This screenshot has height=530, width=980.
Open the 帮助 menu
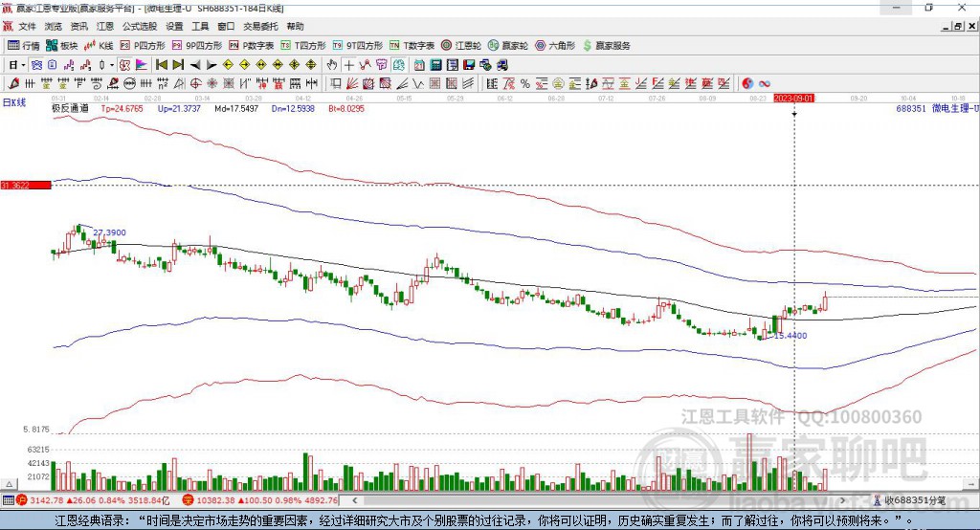tap(295, 26)
